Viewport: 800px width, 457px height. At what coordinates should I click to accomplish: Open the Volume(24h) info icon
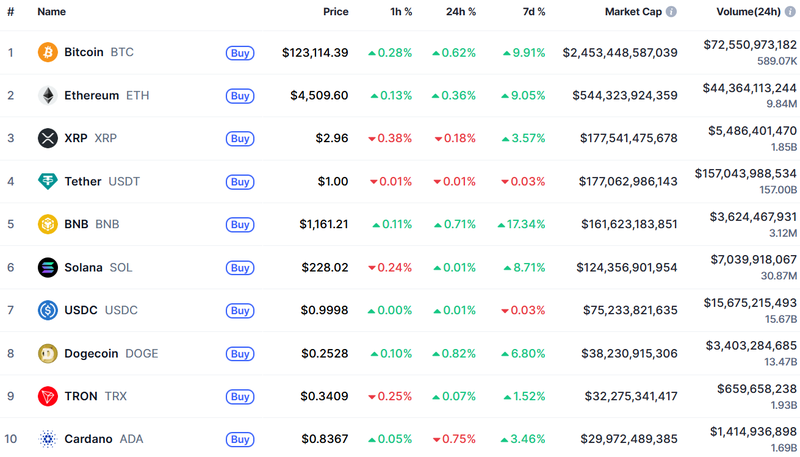click(789, 12)
